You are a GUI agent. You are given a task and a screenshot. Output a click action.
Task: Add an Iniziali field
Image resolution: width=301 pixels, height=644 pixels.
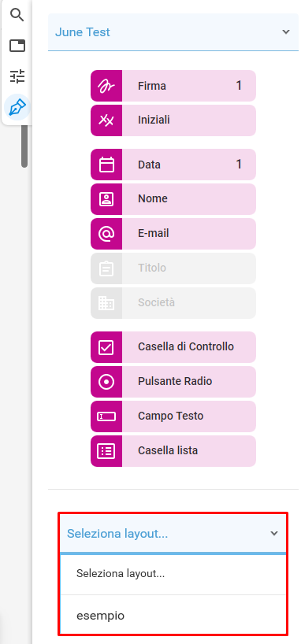[x=173, y=120]
